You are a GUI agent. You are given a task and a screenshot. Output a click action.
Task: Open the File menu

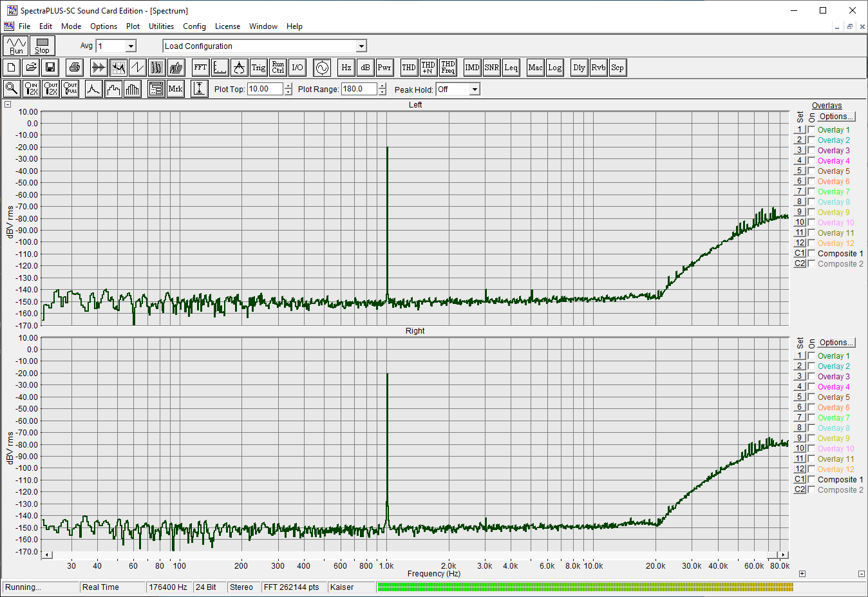pos(24,26)
